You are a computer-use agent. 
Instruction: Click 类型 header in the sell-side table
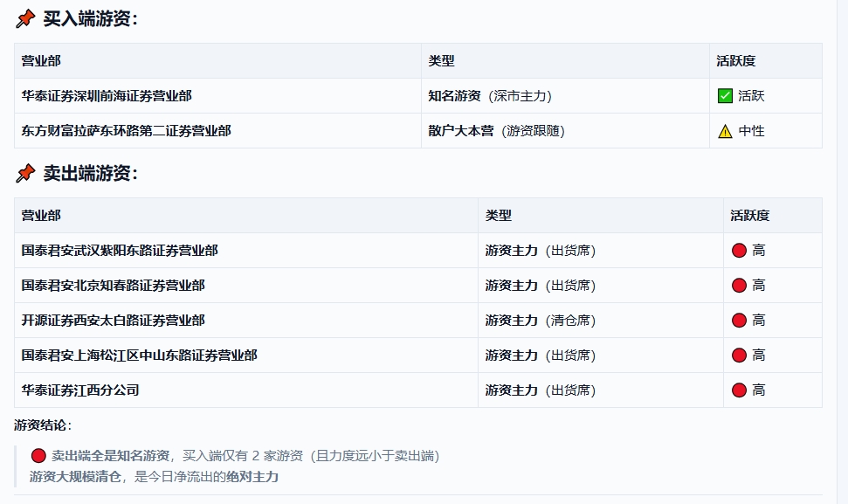click(x=499, y=216)
